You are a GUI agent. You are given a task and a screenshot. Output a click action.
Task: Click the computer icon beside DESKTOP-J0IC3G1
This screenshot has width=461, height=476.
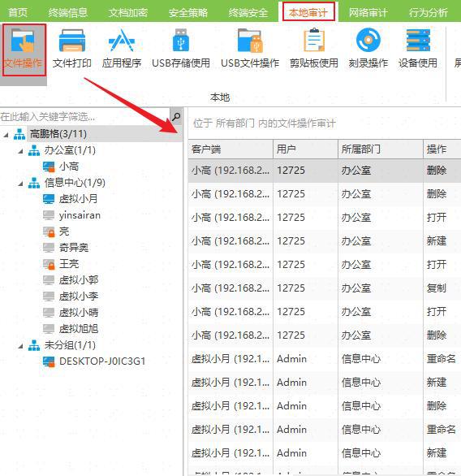pos(49,361)
